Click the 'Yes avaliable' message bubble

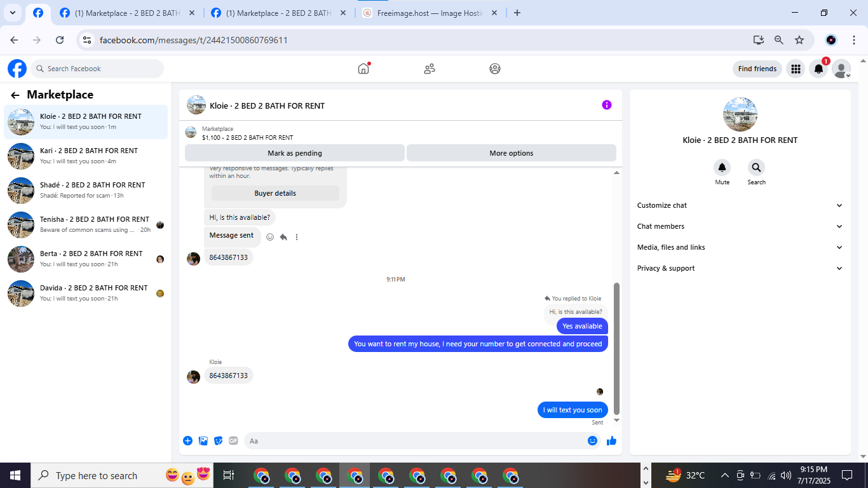coord(582,326)
